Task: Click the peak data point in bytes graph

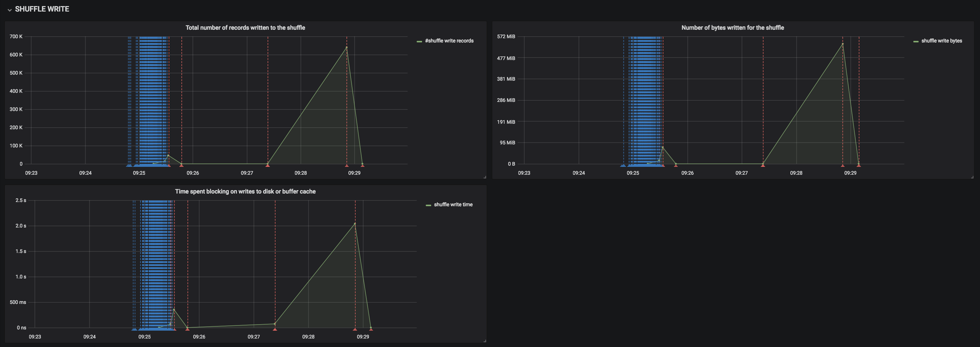Action: click(843, 44)
